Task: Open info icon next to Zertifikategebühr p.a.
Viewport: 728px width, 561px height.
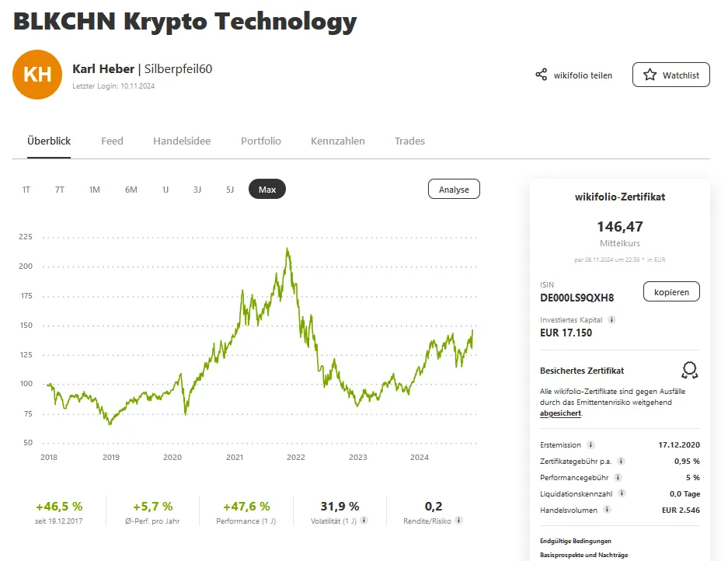Action: tap(621, 461)
